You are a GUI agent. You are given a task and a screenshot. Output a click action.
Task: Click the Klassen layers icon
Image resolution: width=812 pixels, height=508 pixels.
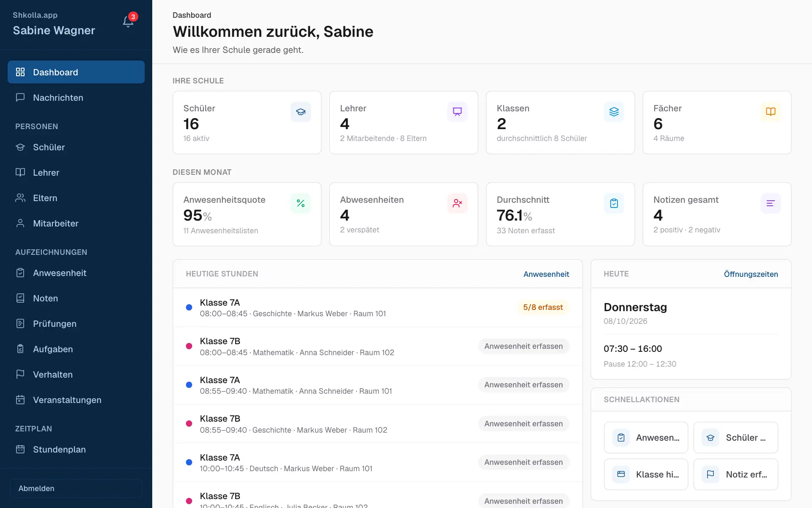click(614, 112)
